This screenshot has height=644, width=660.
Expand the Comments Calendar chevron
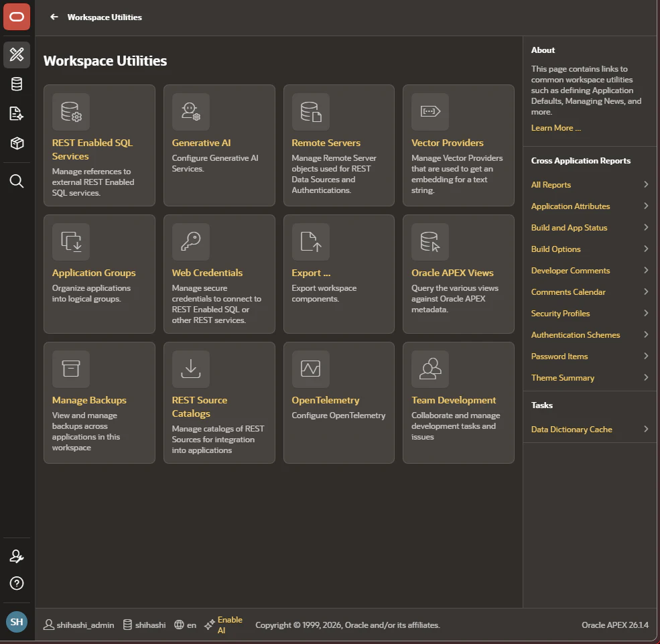coord(646,292)
